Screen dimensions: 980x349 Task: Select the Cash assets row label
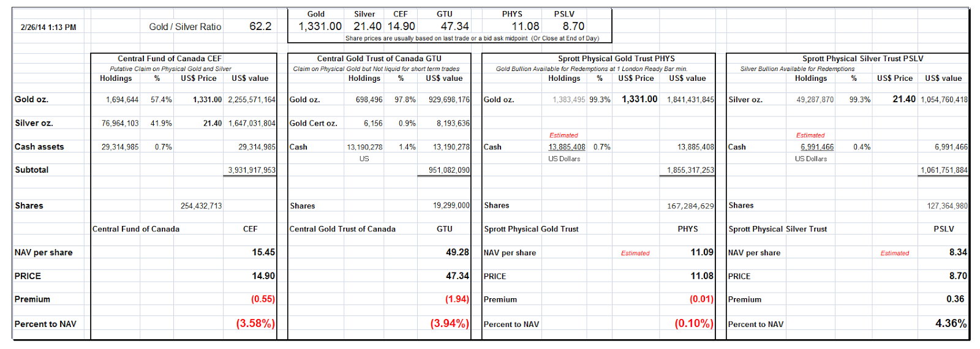pos(39,147)
